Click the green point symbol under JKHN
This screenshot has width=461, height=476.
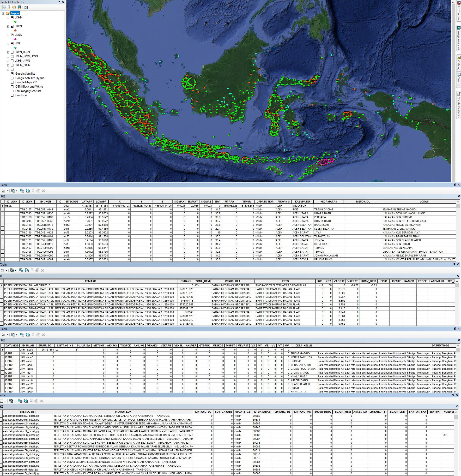tap(16, 21)
